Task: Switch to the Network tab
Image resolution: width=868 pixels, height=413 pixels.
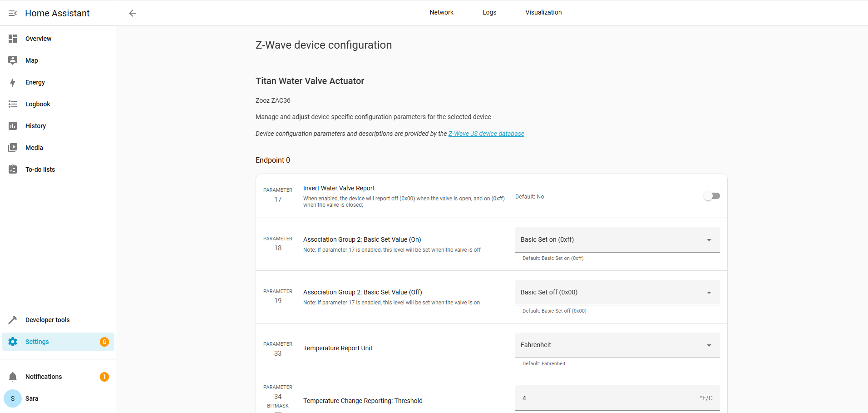Action: [441, 12]
